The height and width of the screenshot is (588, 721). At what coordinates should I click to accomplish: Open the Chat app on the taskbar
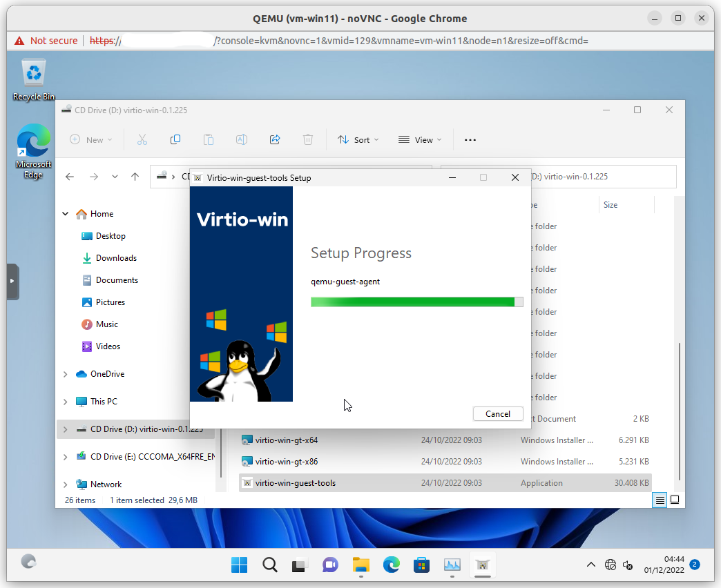click(x=330, y=565)
